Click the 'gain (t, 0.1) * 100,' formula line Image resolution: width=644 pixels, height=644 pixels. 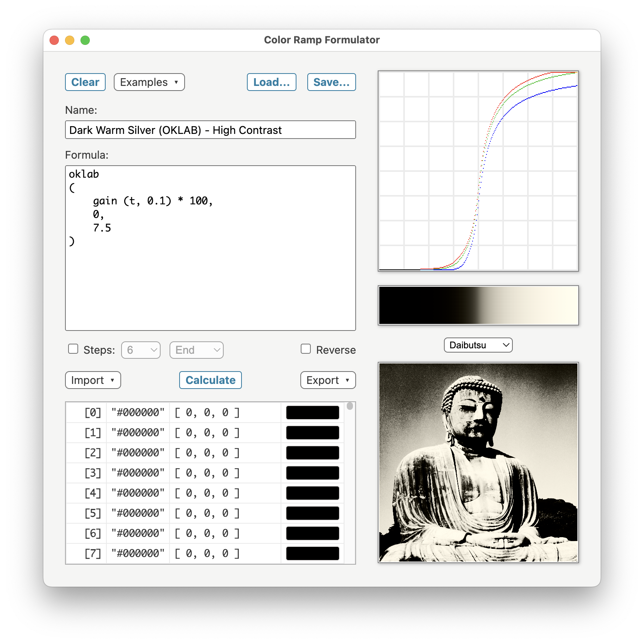pos(153,201)
